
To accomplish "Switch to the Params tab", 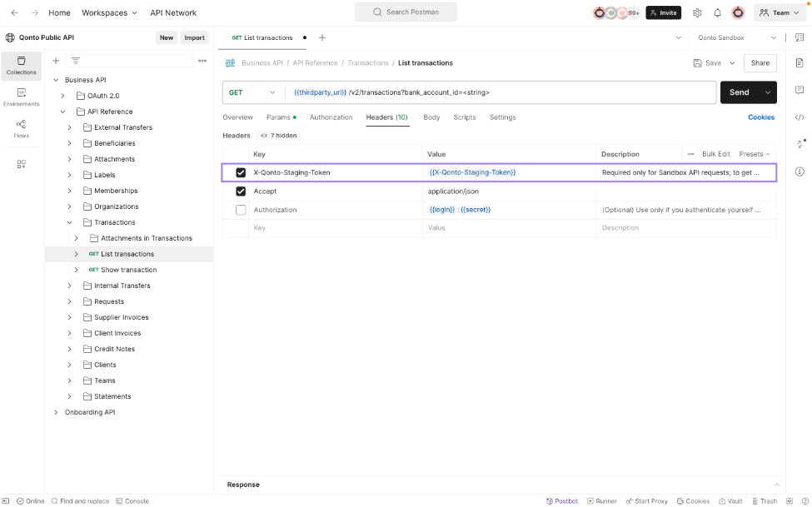I will point(281,117).
